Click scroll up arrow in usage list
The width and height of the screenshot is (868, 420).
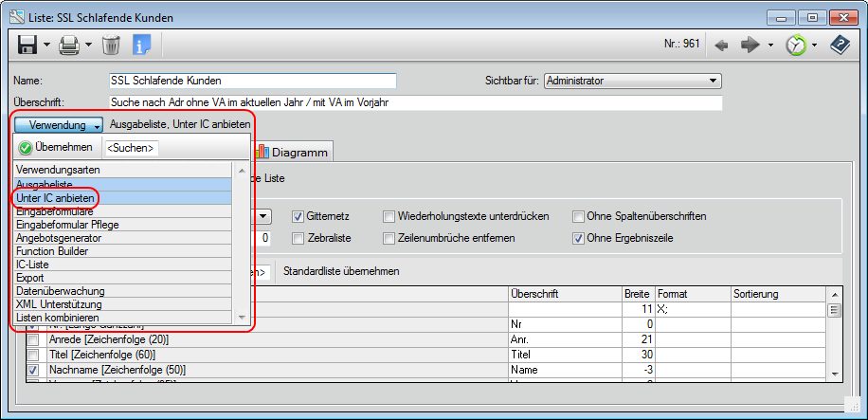tap(241, 170)
